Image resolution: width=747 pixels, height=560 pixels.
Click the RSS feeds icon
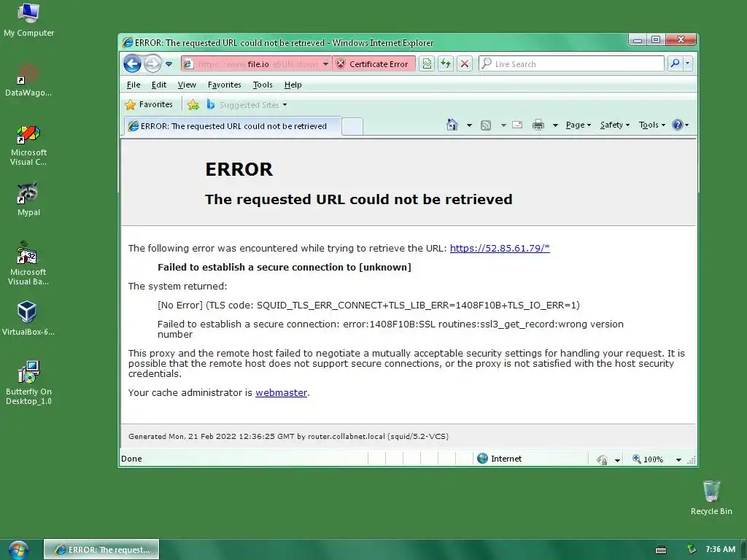click(x=485, y=125)
